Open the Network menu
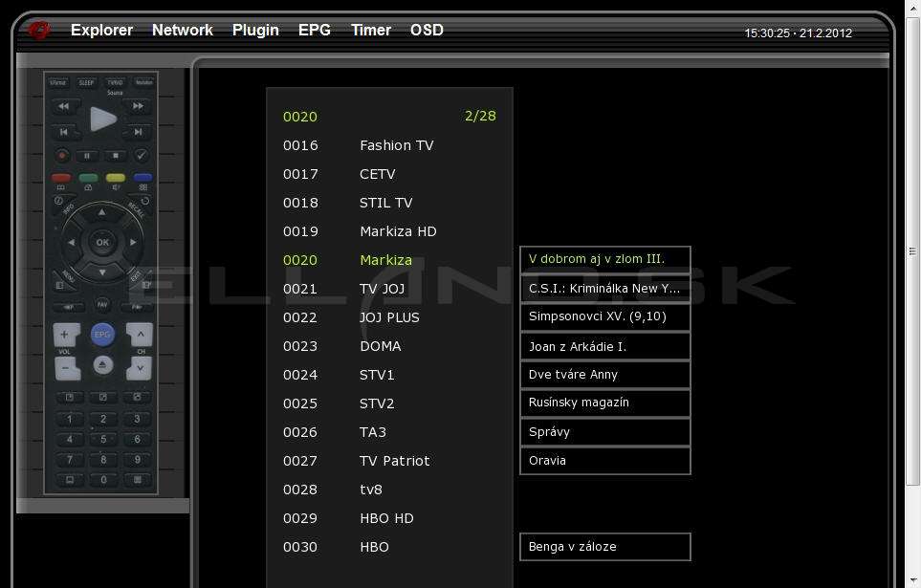This screenshot has height=588, width=921. point(182,30)
